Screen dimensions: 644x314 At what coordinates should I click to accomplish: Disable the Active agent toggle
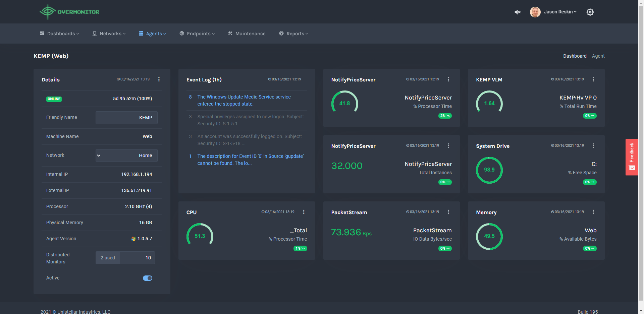coord(147,278)
